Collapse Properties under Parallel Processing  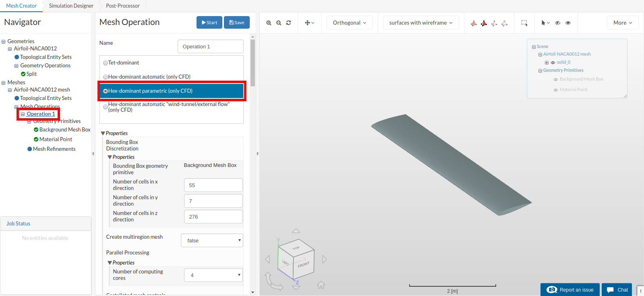110,263
